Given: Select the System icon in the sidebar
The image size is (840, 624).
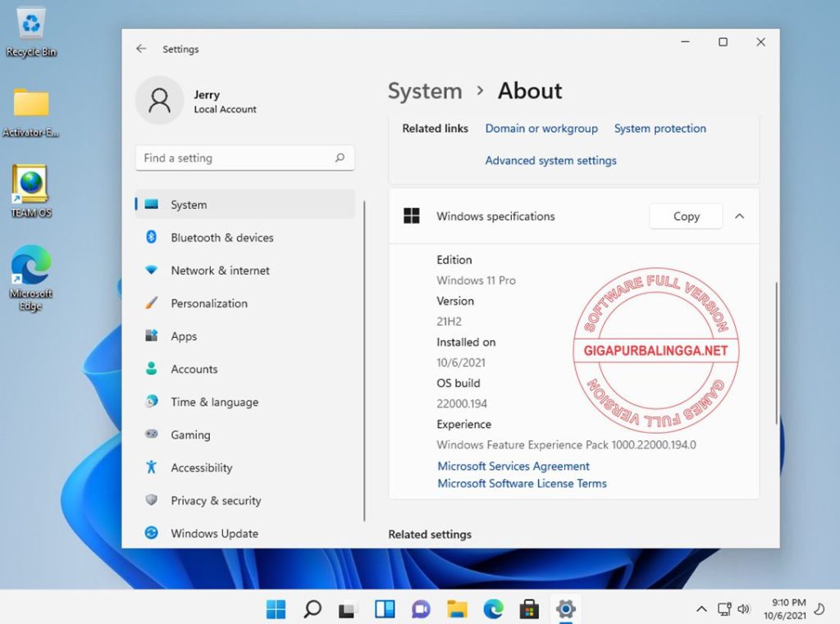Looking at the screenshot, I should pos(152,204).
